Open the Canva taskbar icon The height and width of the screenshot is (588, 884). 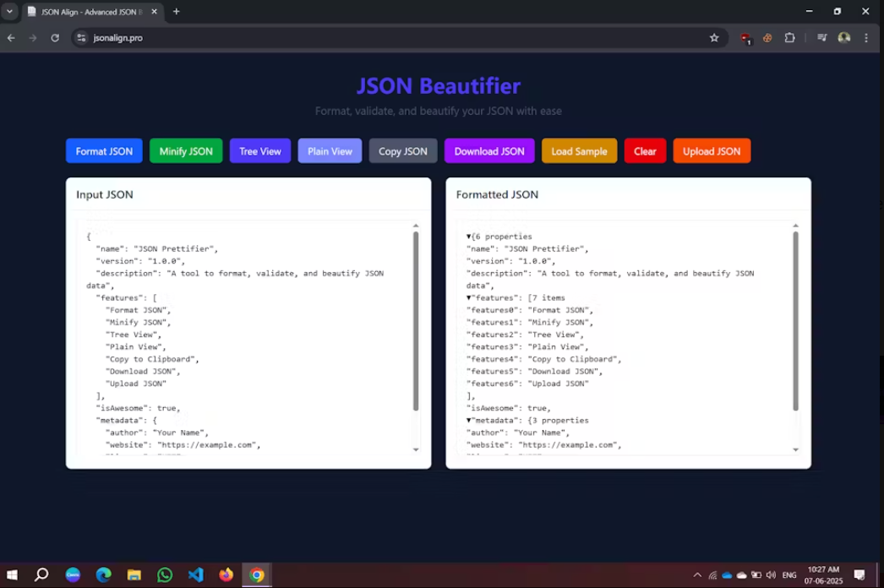tap(73, 575)
